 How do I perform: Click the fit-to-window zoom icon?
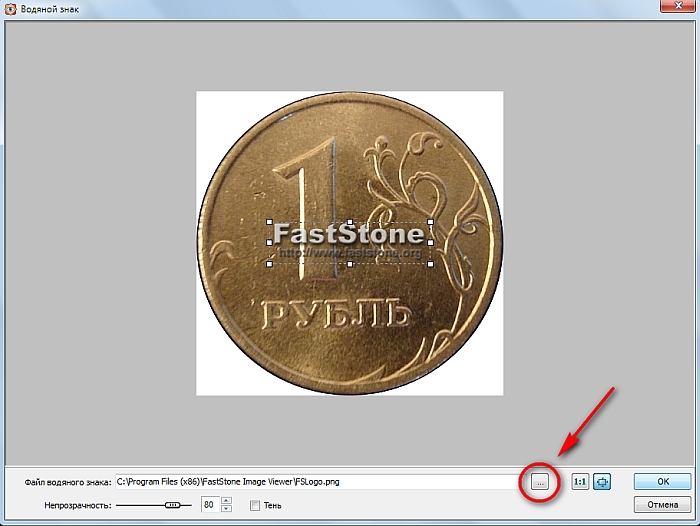point(602,482)
